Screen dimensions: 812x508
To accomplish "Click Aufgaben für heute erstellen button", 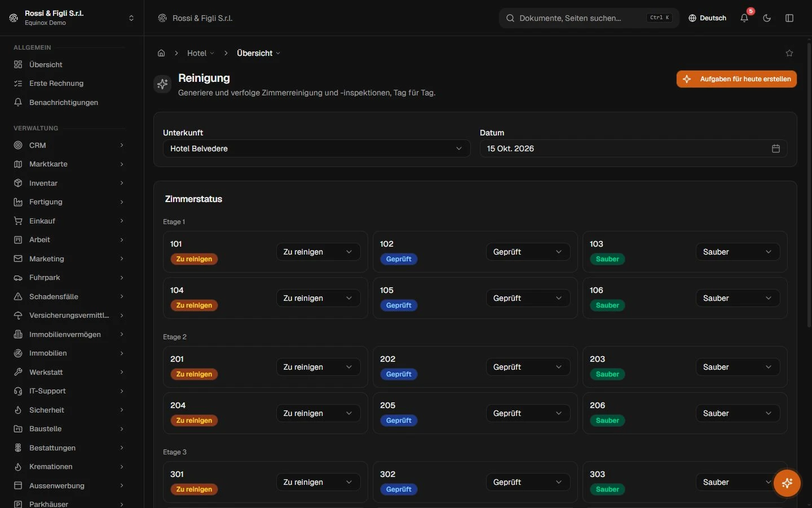I will (736, 79).
